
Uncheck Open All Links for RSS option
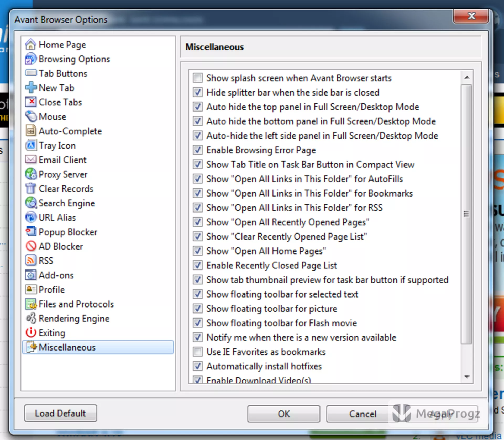197,208
